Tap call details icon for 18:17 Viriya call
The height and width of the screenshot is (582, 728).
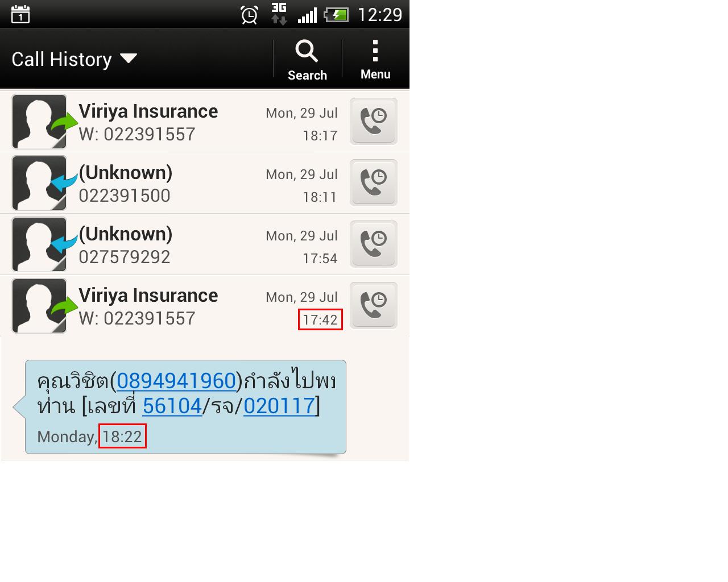point(373,121)
